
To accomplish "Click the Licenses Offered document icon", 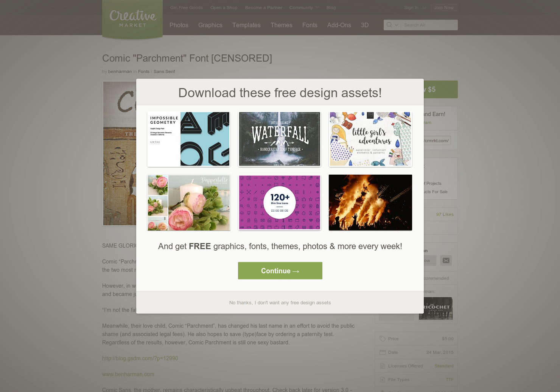I will coord(383,366).
